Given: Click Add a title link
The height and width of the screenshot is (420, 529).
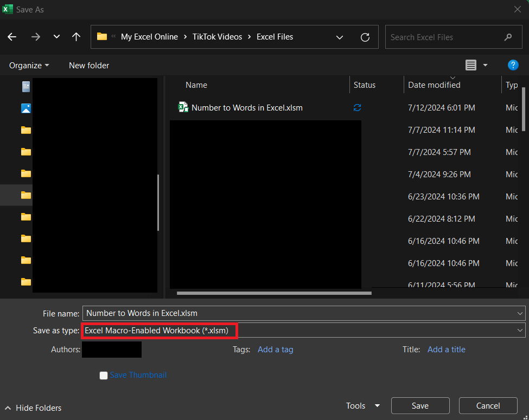Looking at the screenshot, I should [x=446, y=350].
